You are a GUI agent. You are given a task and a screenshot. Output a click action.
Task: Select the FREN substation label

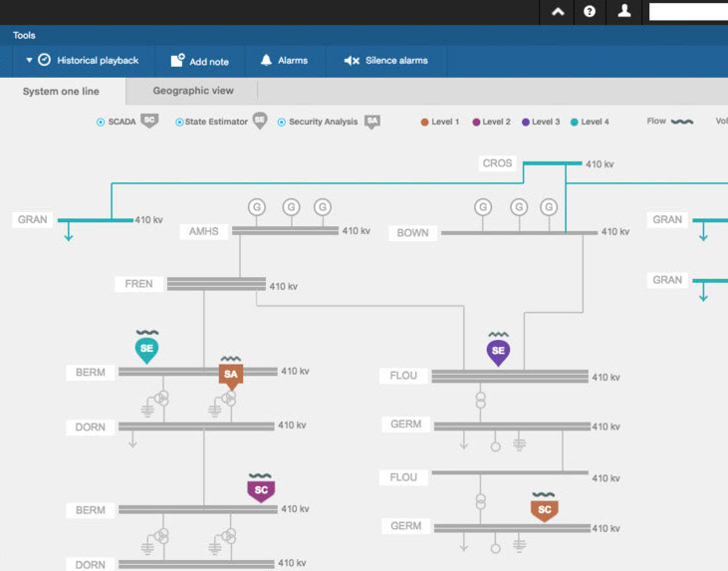point(138,284)
